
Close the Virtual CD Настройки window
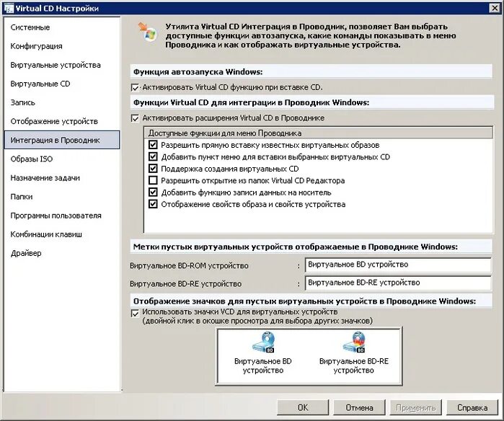coord(495,8)
